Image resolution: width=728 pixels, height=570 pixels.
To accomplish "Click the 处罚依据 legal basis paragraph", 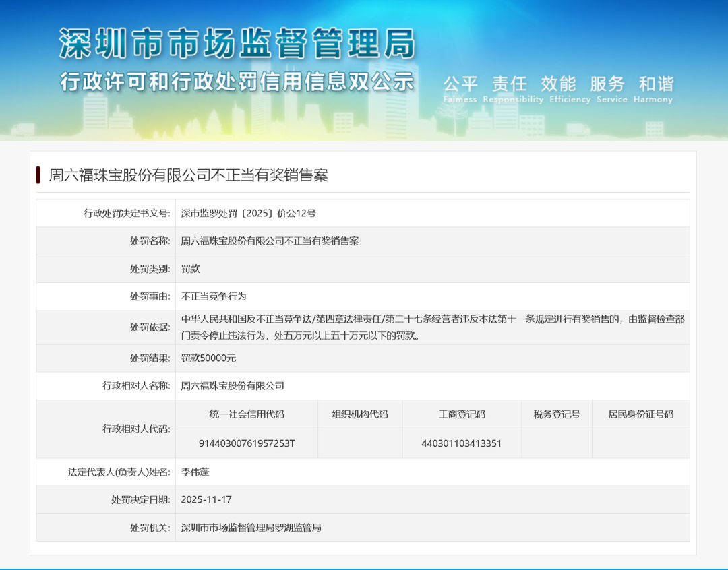I will (431, 327).
